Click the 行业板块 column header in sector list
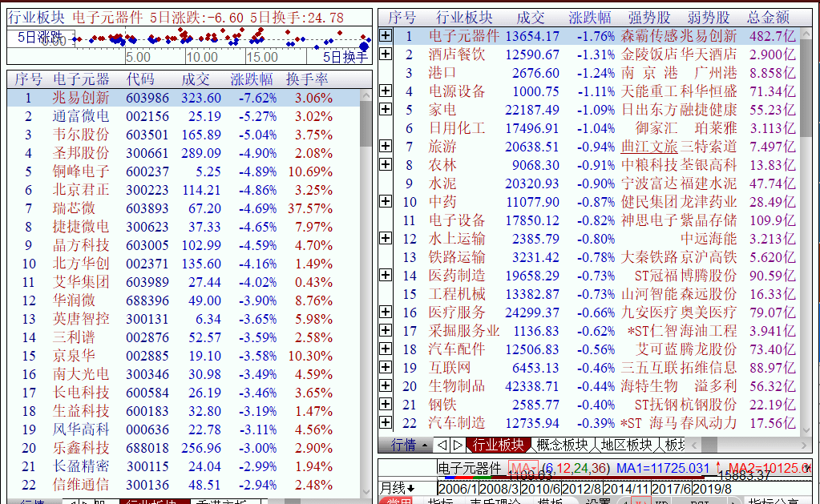Image resolution: width=820 pixels, height=504 pixels. click(x=464, y=18)
